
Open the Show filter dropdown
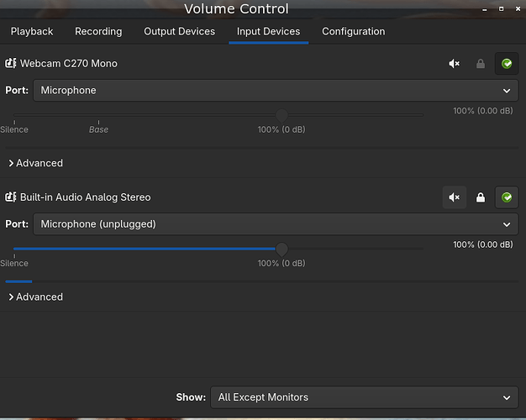pyautogui.click(x=364, y=397)
